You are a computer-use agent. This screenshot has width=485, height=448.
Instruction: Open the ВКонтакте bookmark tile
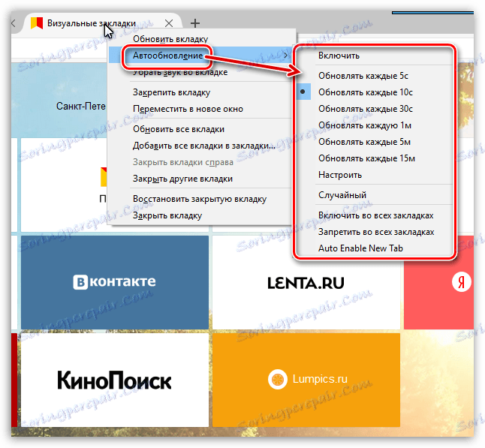tap(115, 282)
